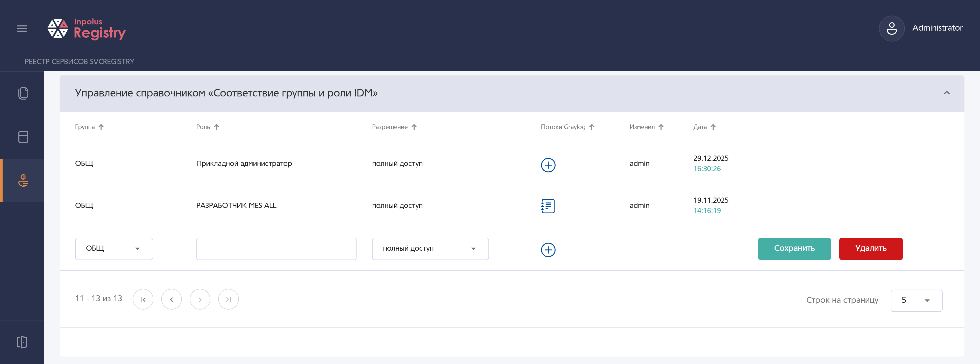The image size is (980, 364).
Task: Click the 11 - 13 из 13 counter
Action: click(98, 298)
